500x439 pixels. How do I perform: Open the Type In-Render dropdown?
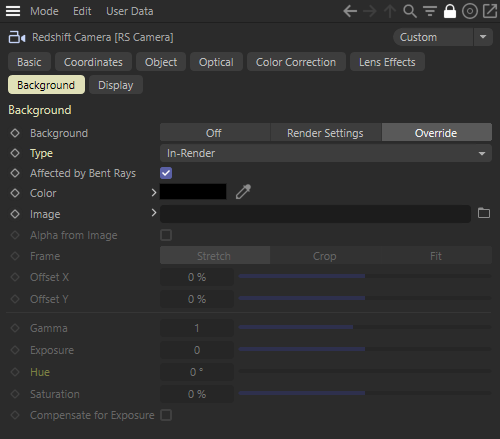click(326, 153)
